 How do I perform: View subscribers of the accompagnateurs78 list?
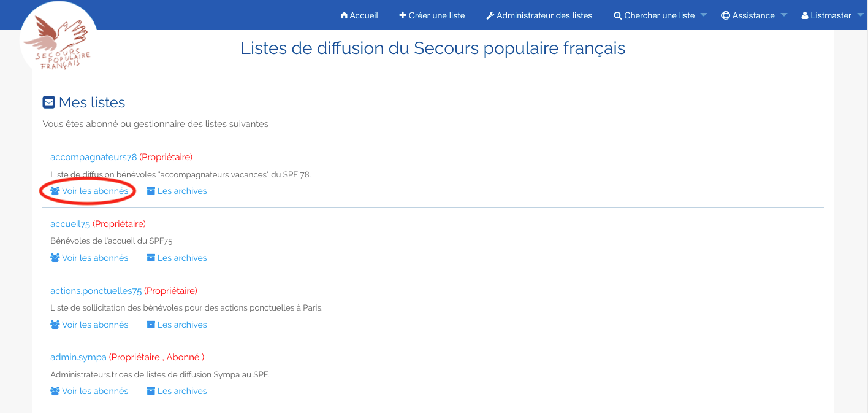95,191
